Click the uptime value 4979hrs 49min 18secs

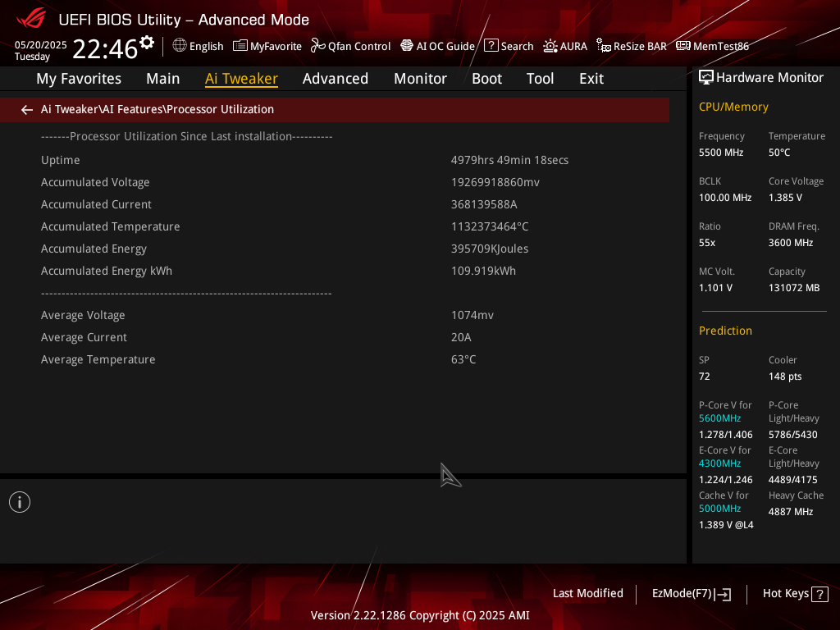tap(510, 160)
